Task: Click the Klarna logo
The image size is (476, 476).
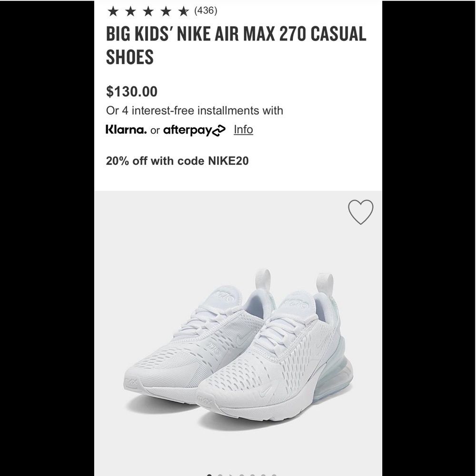Action: [x=126, y=129]
